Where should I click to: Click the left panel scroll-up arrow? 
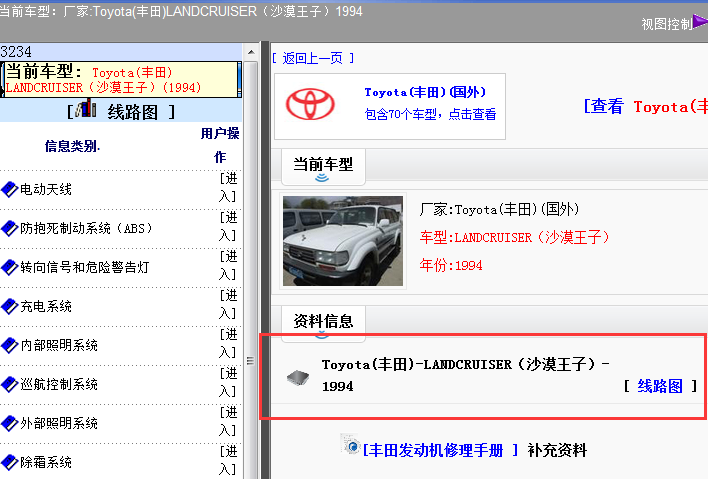pos(251,52)
